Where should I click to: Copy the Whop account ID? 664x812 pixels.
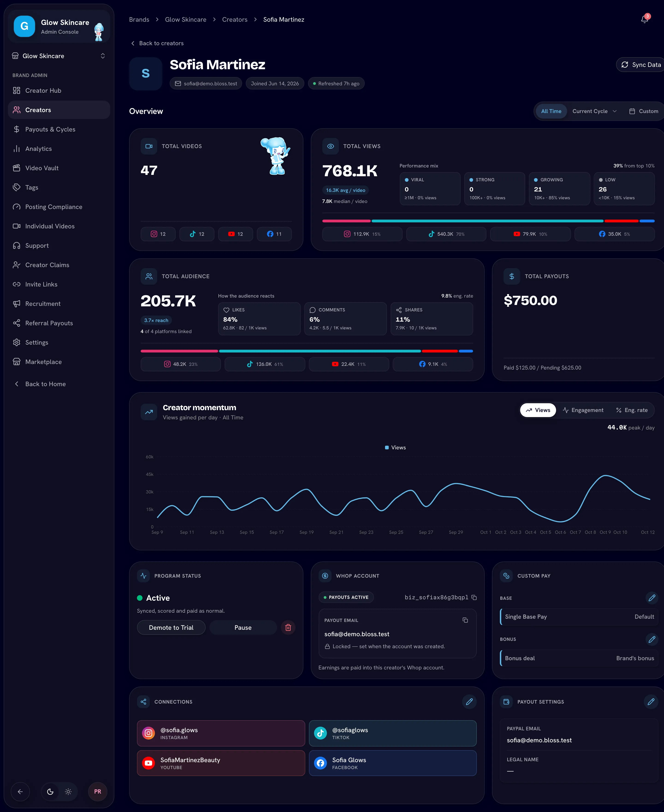[x=474, y=597]
